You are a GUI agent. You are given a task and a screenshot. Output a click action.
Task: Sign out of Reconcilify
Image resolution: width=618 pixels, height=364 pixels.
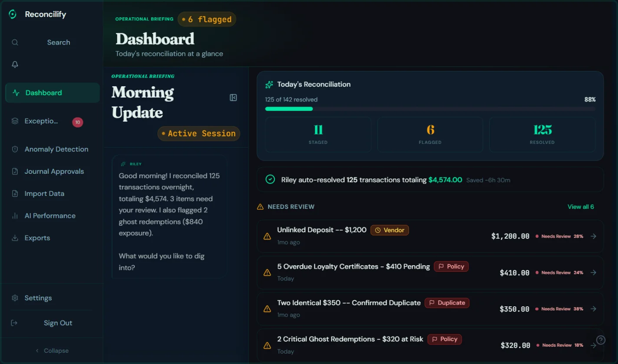58,322
